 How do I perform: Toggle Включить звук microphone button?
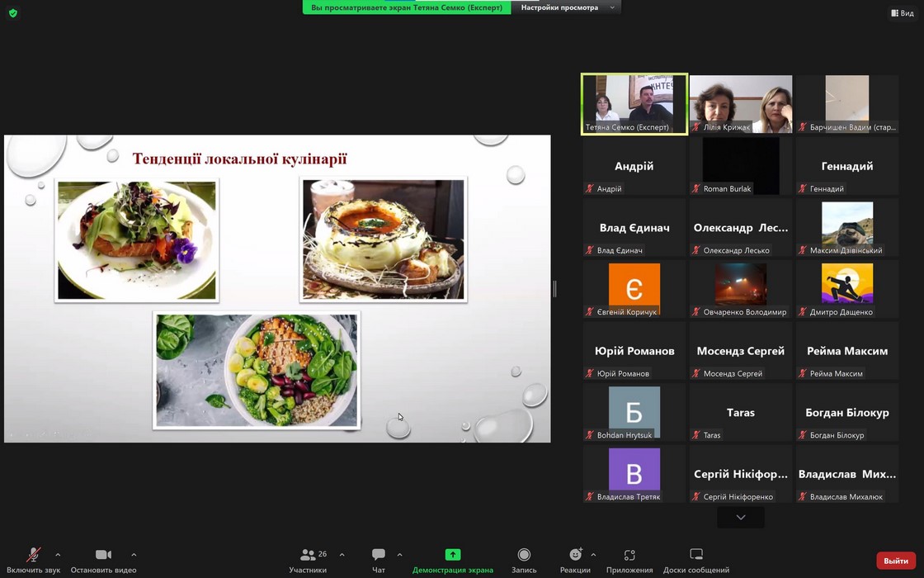coord(34,560)
